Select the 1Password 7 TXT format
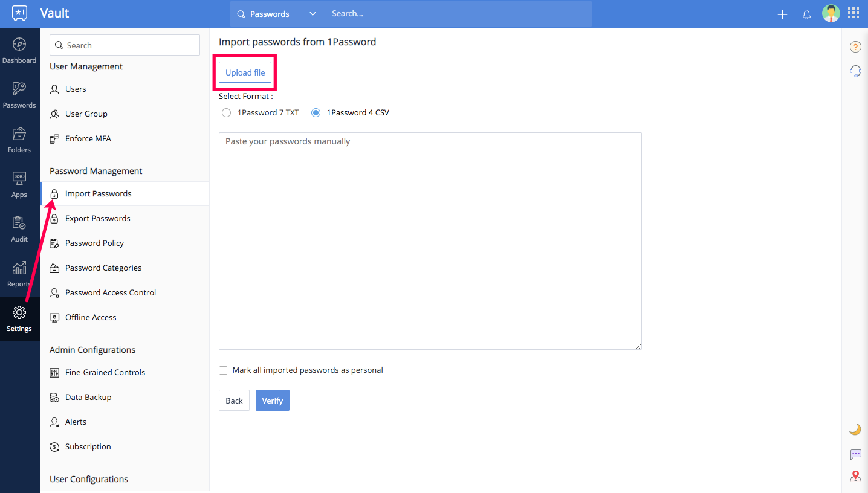The image size is (868, 493). click(x=226, y=112)
